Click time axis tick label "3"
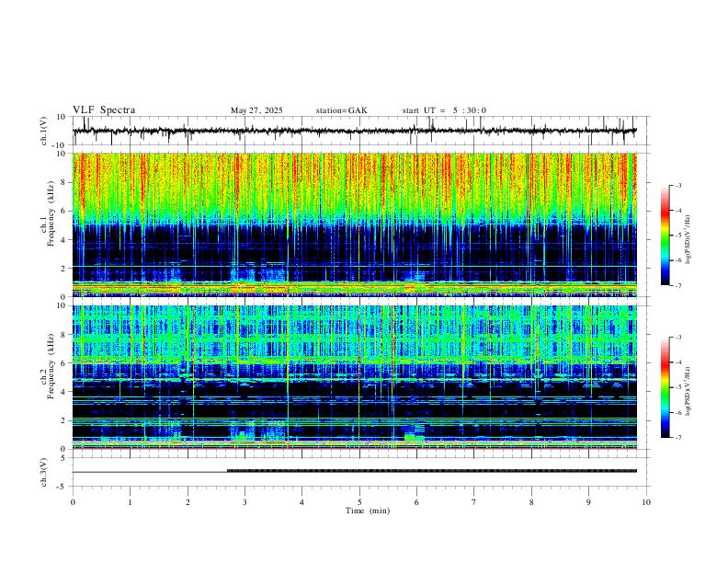This screenshot has height=563, width=728. coord(245,502)
